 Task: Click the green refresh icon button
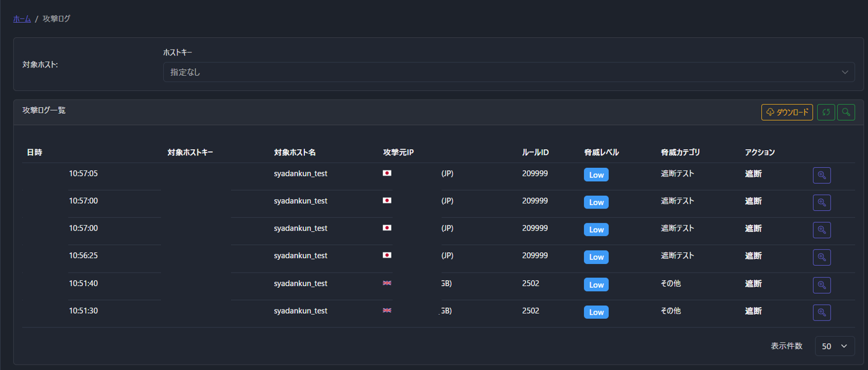(x=825, y=112)
